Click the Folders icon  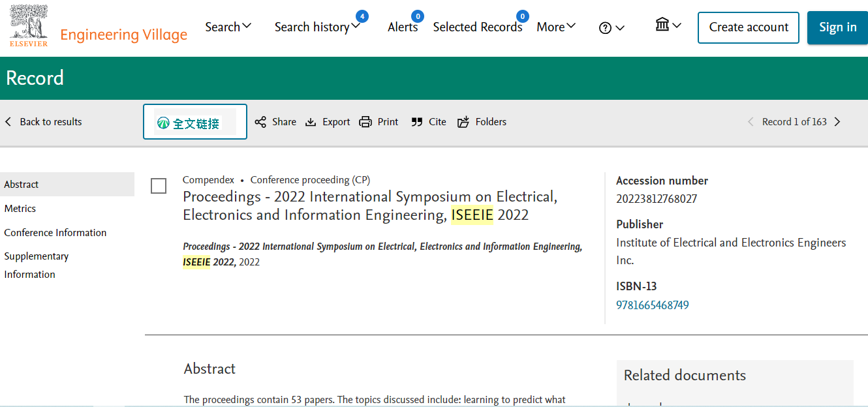463,122
